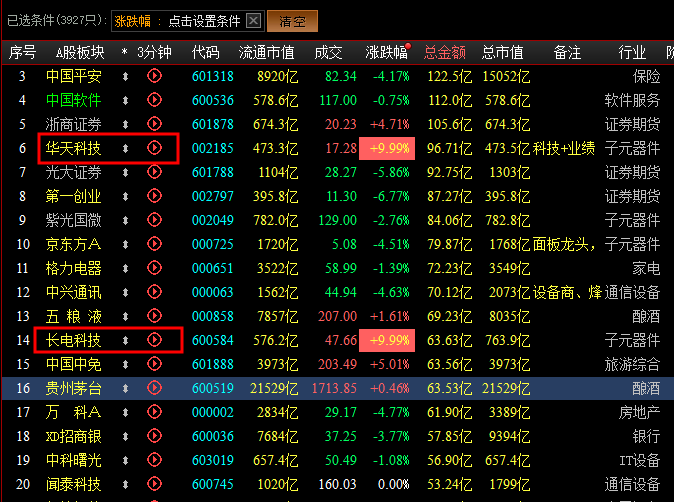The height and width of the screenshot is (502, 674).
Task: Click the 保险 industry cell
Action: (646, 77)
